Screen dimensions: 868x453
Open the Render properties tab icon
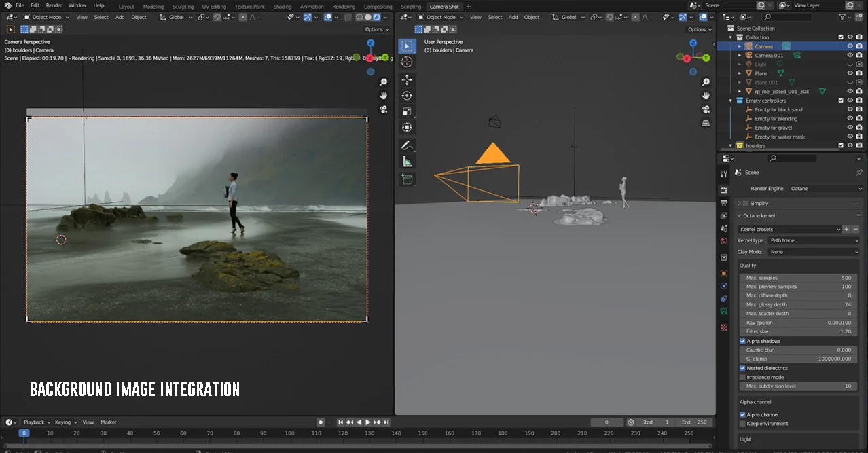pyautogui.click(x=723, y=190)
